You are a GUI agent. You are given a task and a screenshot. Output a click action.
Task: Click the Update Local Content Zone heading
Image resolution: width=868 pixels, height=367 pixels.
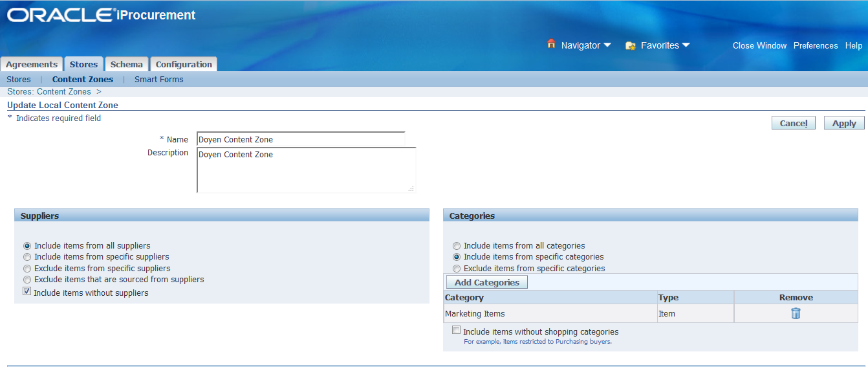[63, 105]
